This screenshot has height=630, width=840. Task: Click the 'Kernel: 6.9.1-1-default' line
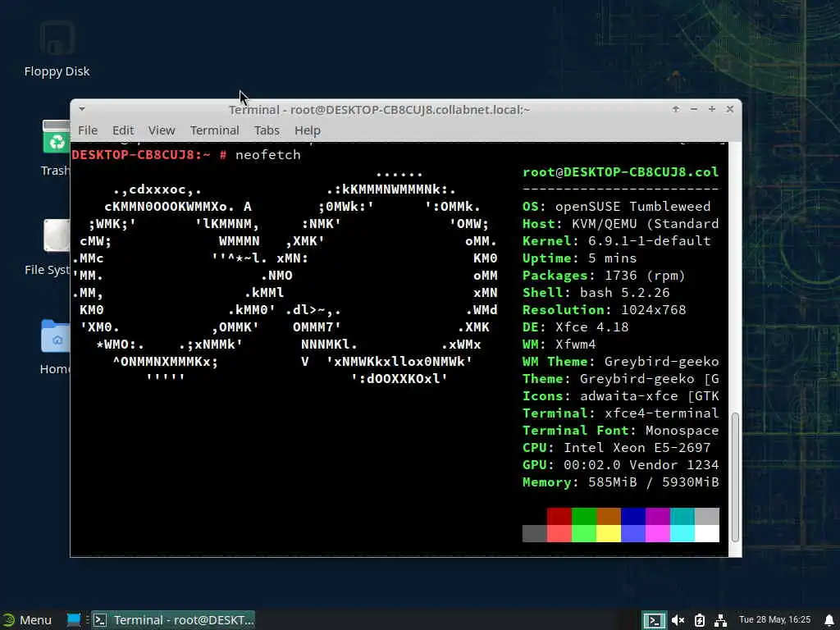(x=616, y=241)
